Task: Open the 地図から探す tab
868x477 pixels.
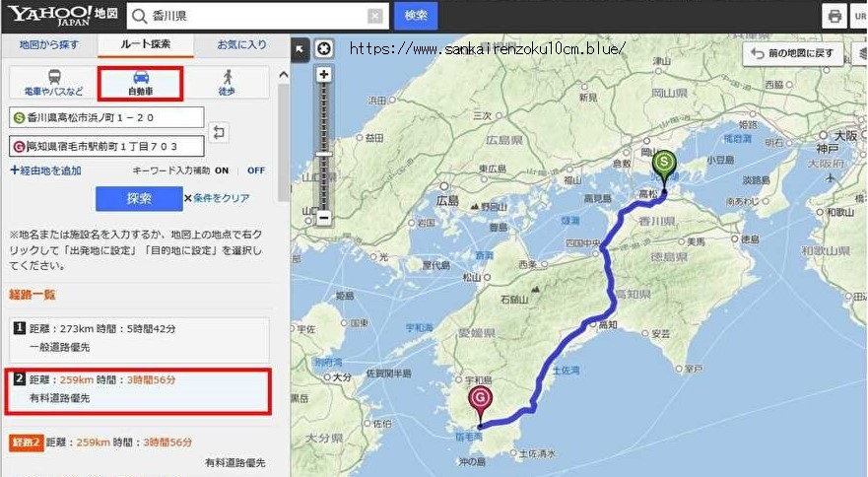Action: click(x=49, y=45)
